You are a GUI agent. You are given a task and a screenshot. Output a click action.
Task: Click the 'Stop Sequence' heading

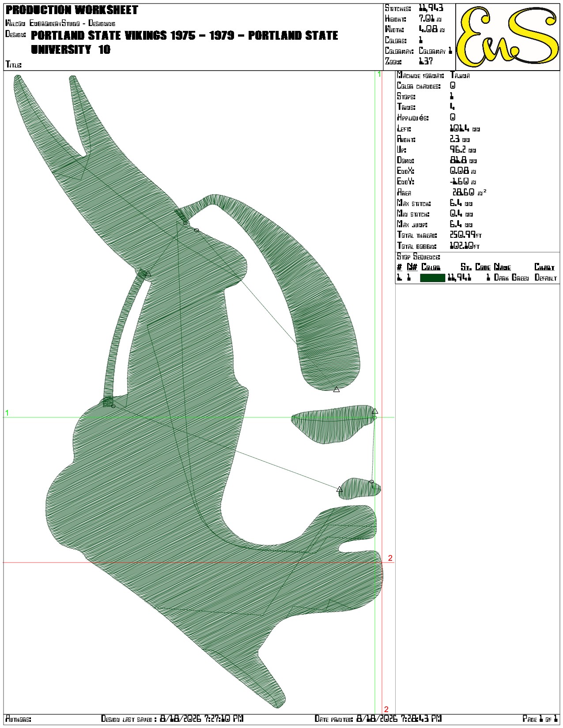pyautogui.click(x=418, y=257)
